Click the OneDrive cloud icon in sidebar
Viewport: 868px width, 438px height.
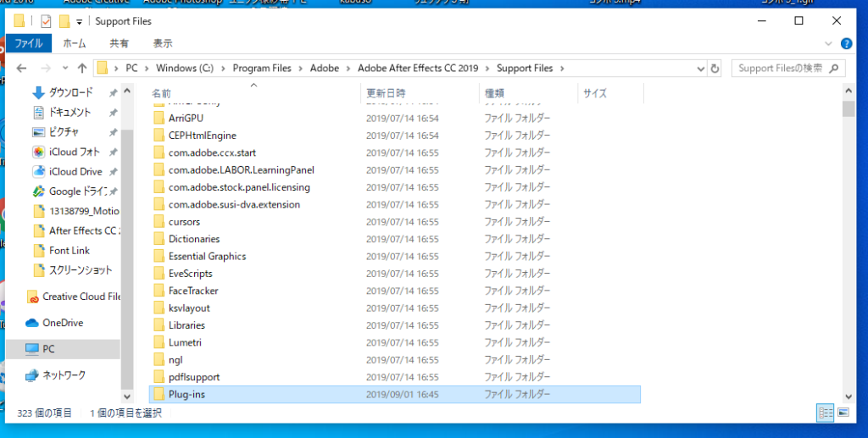(32, 323)
